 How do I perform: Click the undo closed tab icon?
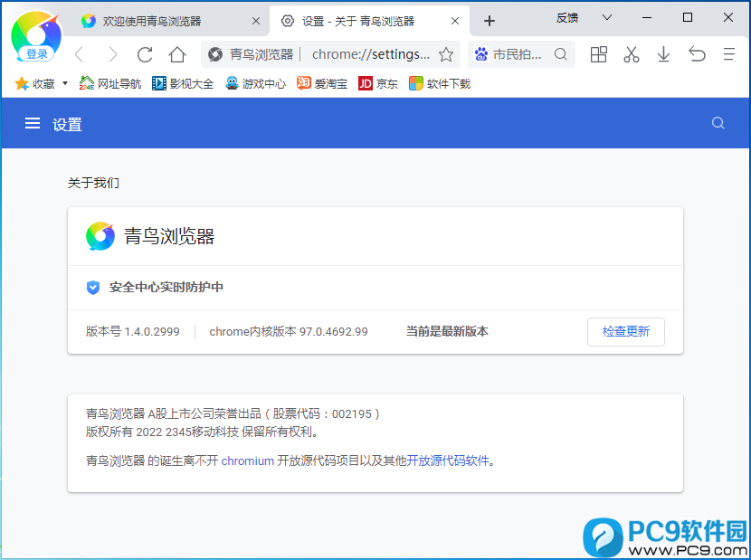pos(697,54)
